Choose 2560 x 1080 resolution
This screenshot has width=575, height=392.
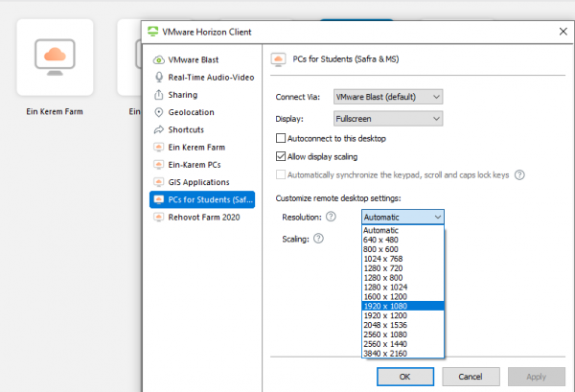point(402,334)
